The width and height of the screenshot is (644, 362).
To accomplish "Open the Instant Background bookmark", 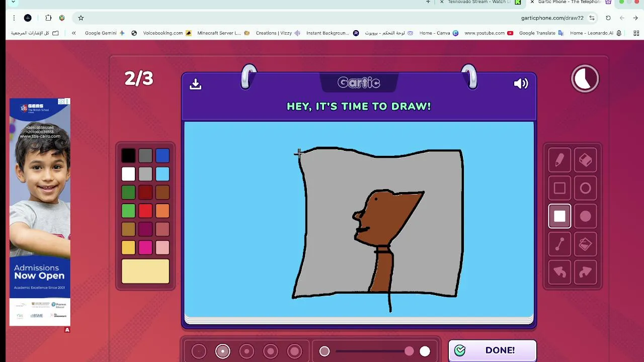I will pyautogui.click(x=332, y=33).
